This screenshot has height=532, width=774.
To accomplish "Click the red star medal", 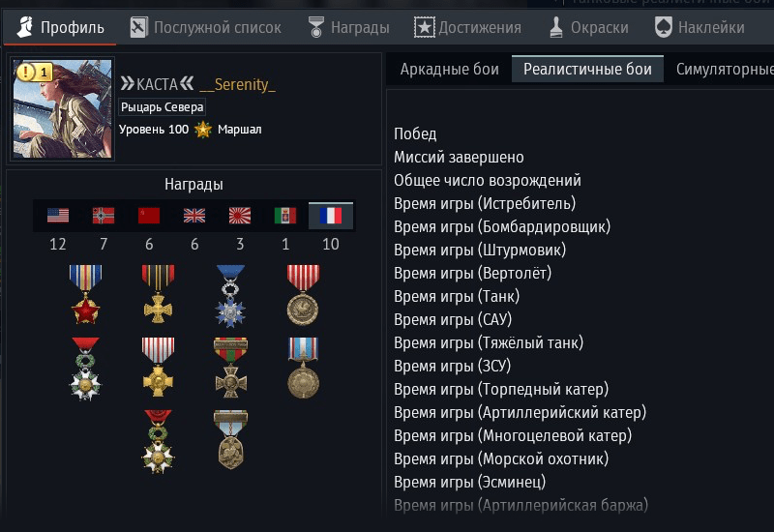I will pyautogui.click(x=85, y=295).
